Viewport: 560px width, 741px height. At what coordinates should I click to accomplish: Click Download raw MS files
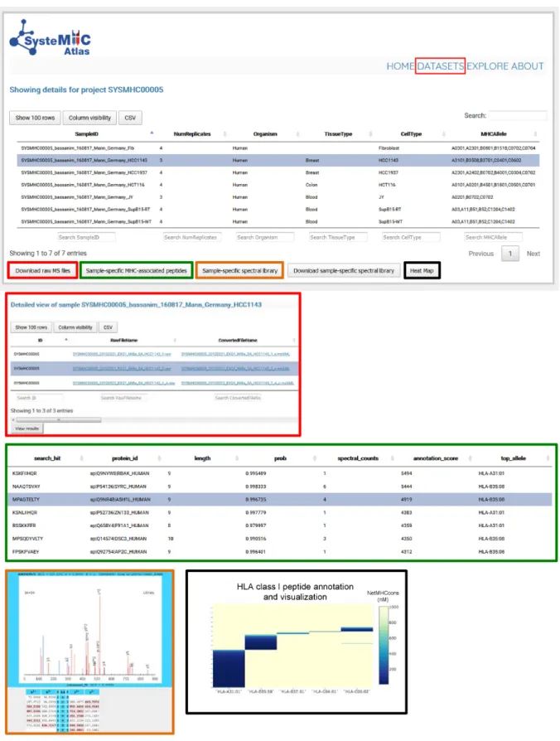(42, 271)
